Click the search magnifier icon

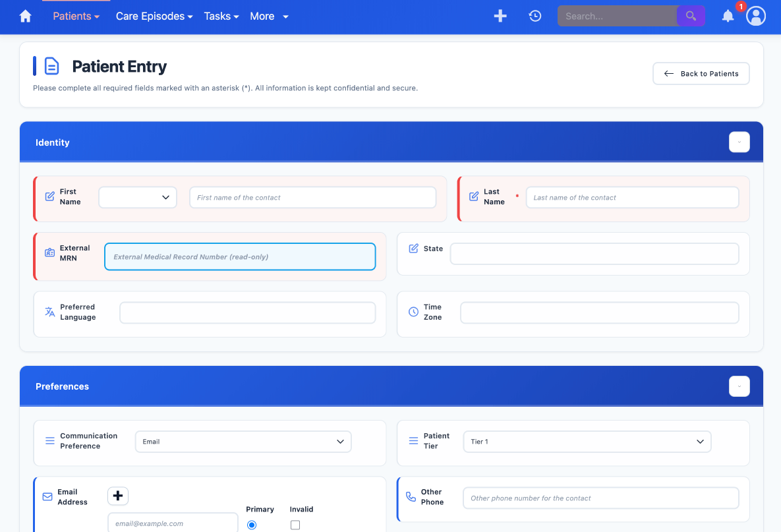[x=690, y=16]
